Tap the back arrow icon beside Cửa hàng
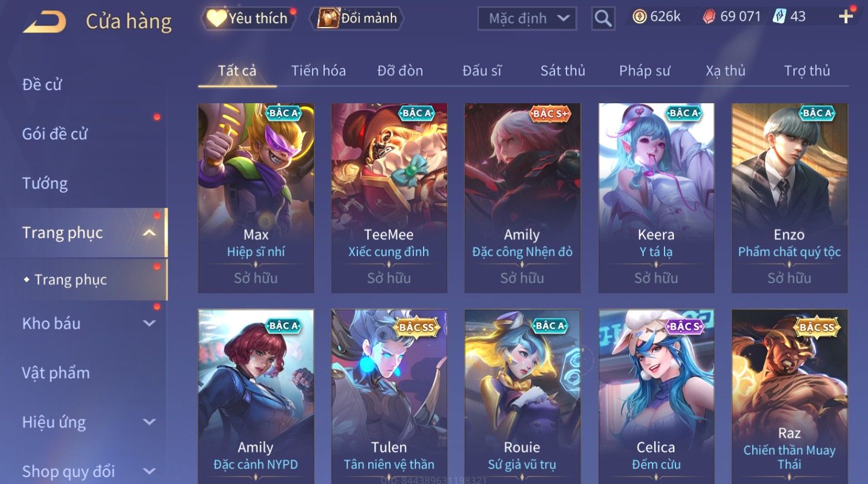Viewport: 868px width, 484px height. pyautogui.click(x=44, y=21)
